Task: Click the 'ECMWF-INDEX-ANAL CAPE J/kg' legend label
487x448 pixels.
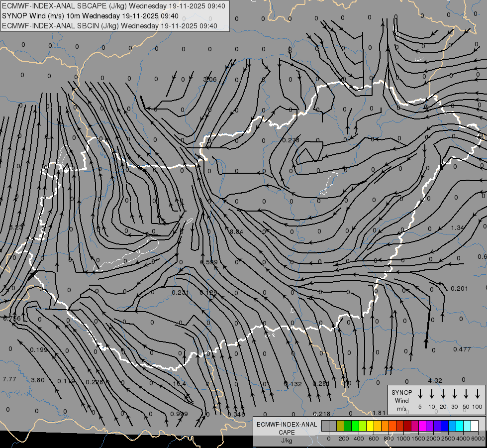Action: coord(287,432)
